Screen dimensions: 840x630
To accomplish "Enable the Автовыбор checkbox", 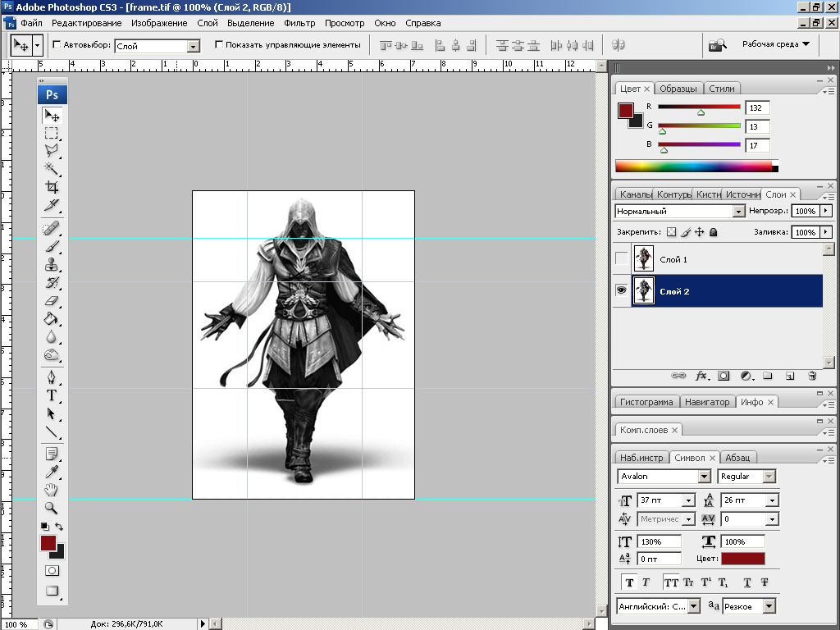I will click(57, 45).
